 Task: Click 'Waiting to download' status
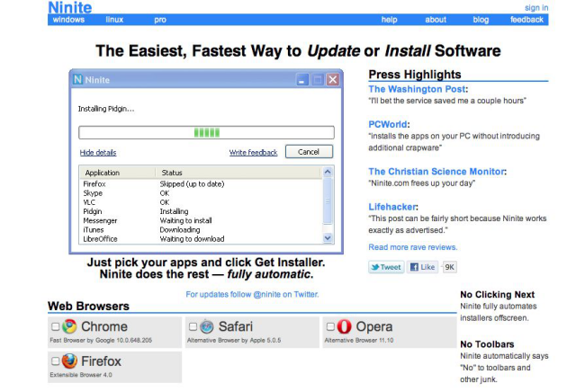tap(192, 239)
